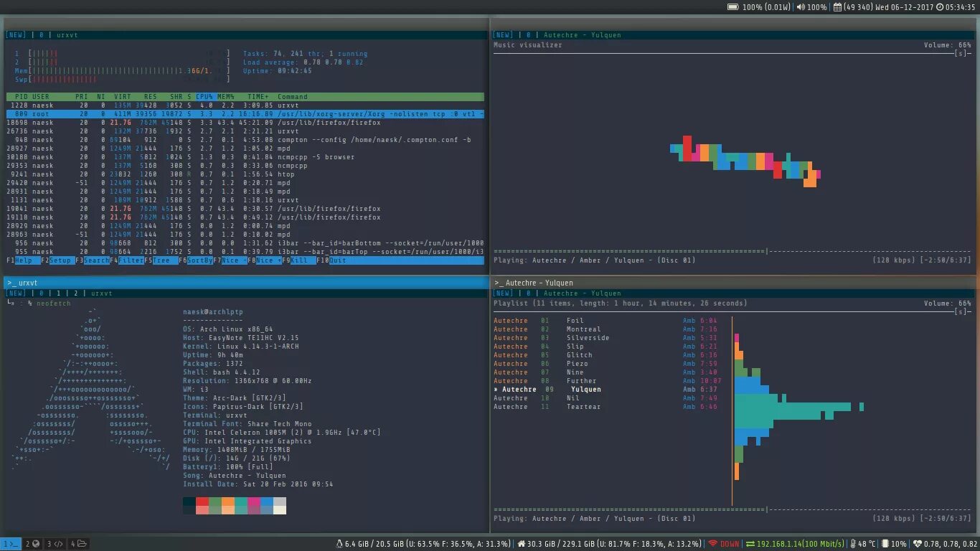The image size is (980, 551).
Task: Click the penguin root disk icon
Action: [340, 544]
